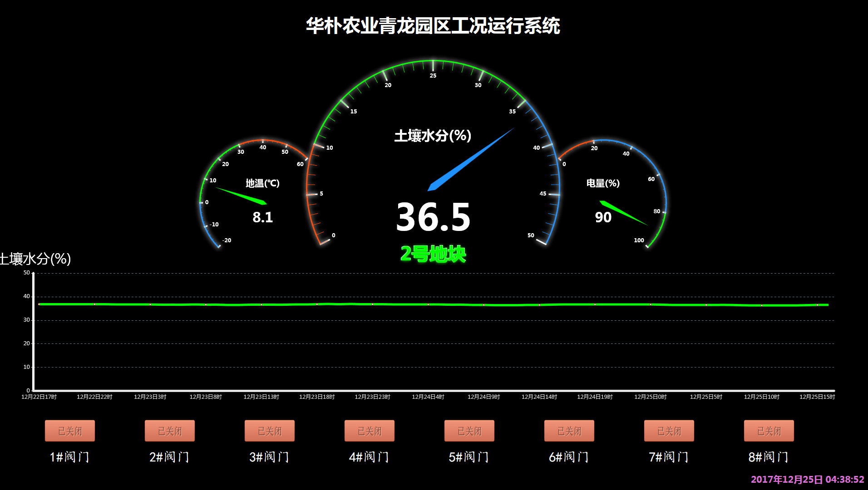Image resolution: width=868 pixels, height=490 pixels.
Task: Click the timestamp 2017年12月25日 04:38:52
Action: click(x=808, y=480)
